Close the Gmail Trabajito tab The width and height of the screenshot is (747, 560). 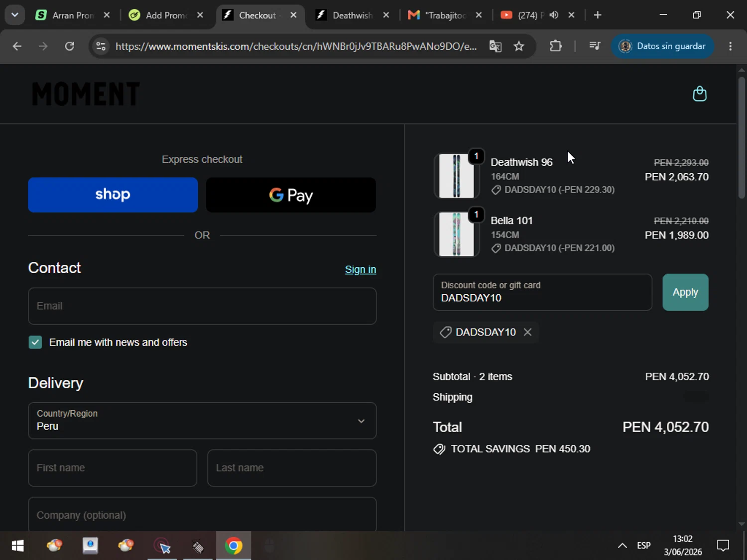(479, 15)
